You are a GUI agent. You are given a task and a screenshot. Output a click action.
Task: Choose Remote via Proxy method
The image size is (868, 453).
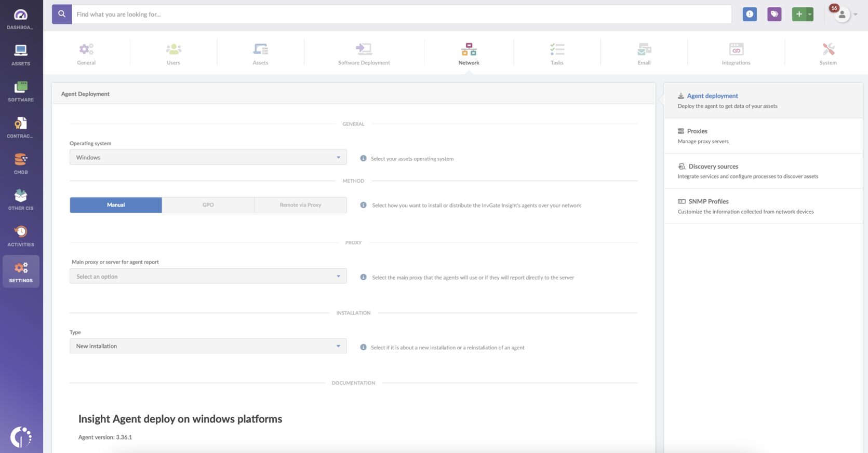click(x=300, y=205)
